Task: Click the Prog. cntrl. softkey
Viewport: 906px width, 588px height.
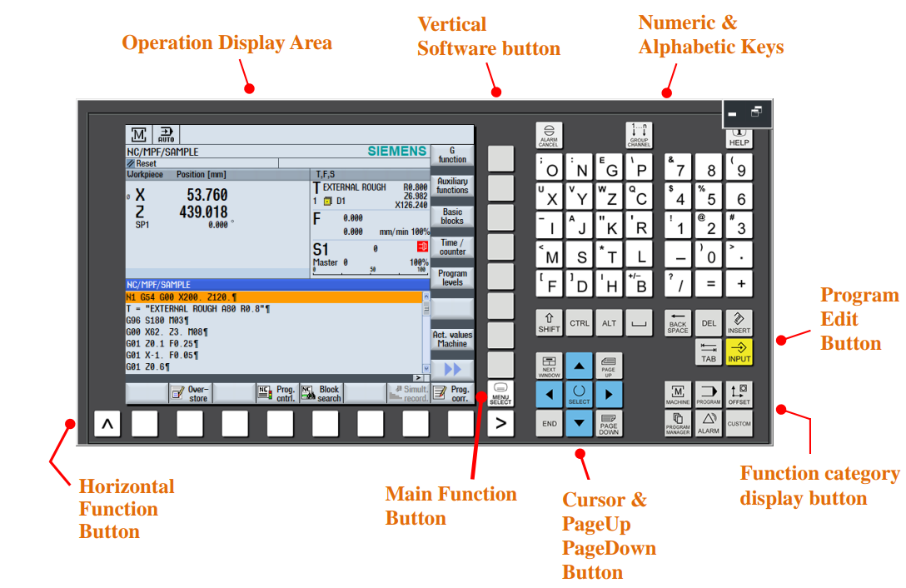Action: 277,394
